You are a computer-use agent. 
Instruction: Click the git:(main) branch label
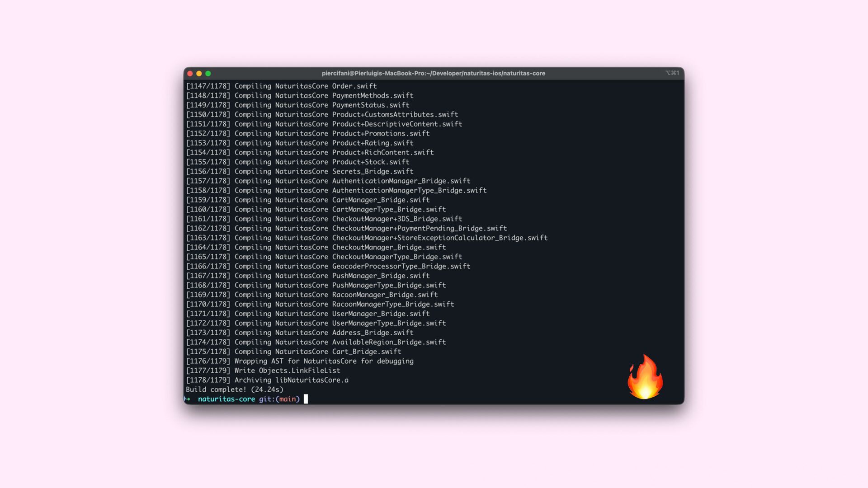click(x=279, y=399)
